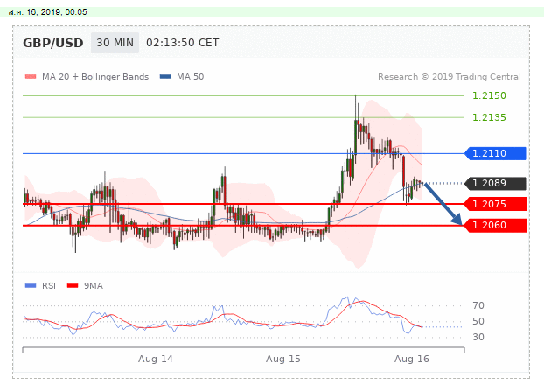Click the MA 50 blue legend swatch

tap(165, 77)
